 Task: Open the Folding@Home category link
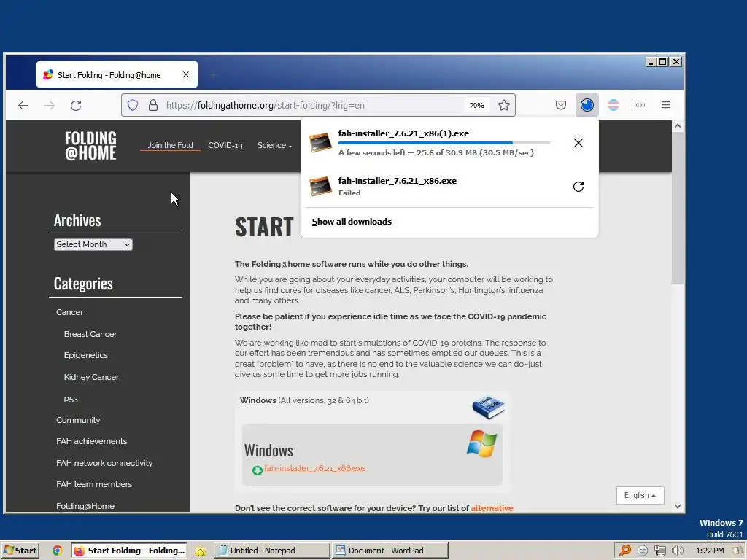pyautogui.click(x=85, y=506)
